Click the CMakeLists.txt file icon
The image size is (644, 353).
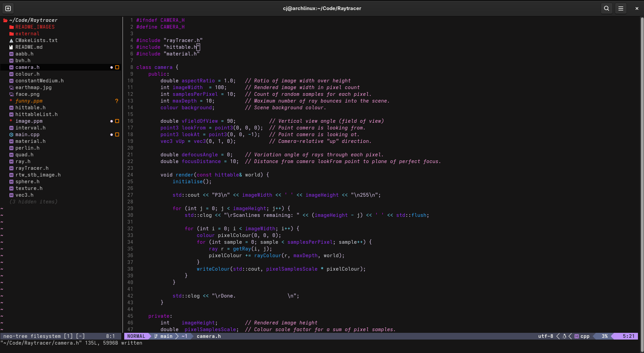point(11,40)
